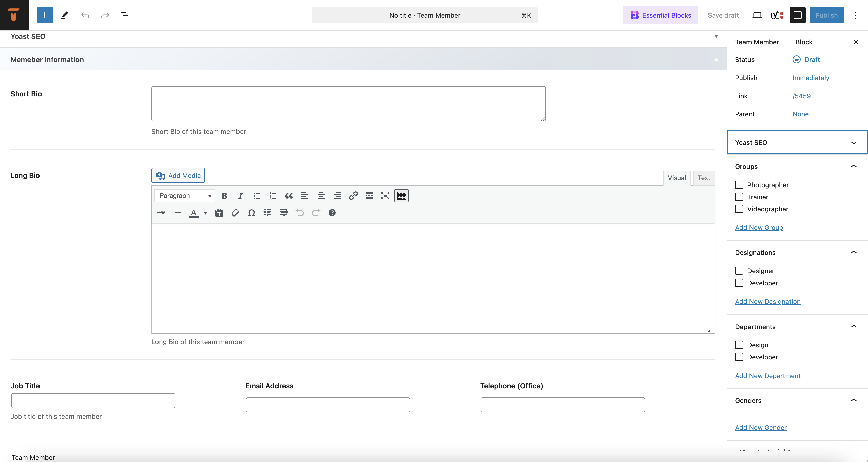Image resolution: width=868 pixels, height=462 pixels.
Task: Insert a bulleted list
Action: coord(257,196)
